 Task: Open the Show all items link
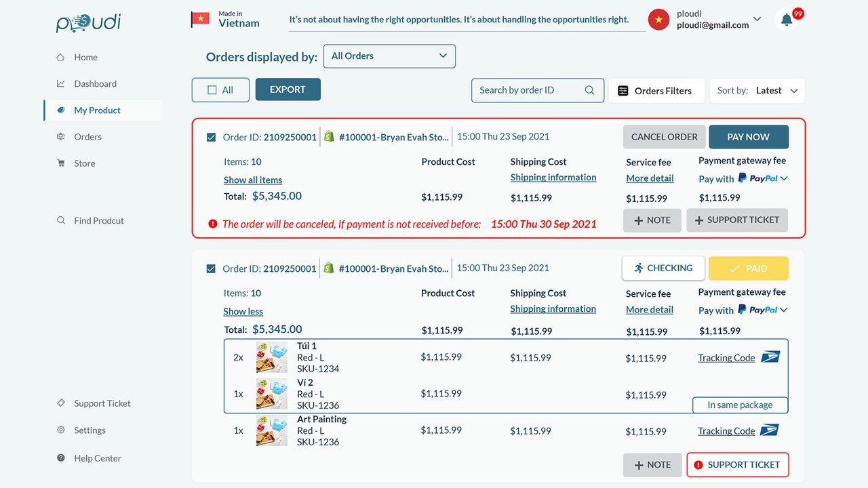coord(252,179)
